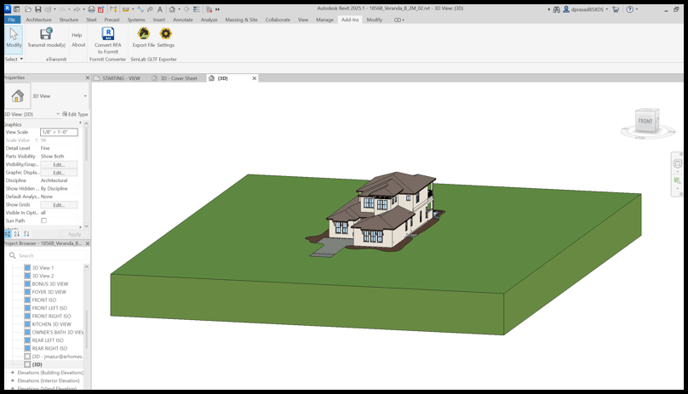This screenshot has height=394, width=688.
Task: Click the print icon in quick access toolbar
Action: tap(91, 9)
